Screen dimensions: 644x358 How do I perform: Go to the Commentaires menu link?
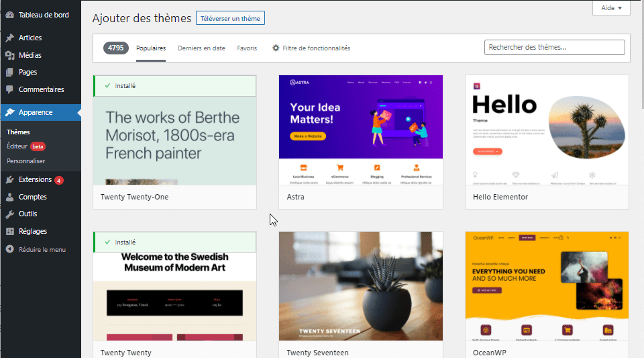click(41, 89)
